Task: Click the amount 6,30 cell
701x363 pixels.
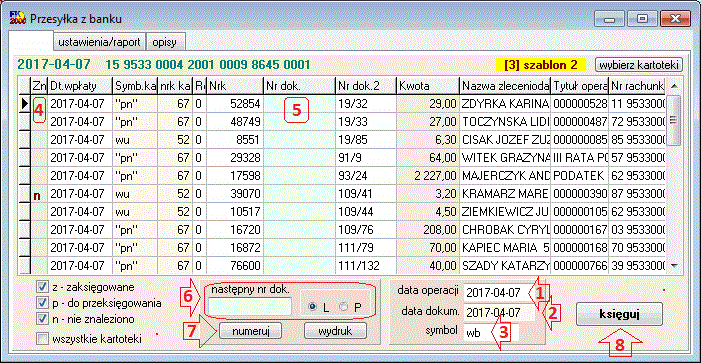Action: click(x=427, y=139)
